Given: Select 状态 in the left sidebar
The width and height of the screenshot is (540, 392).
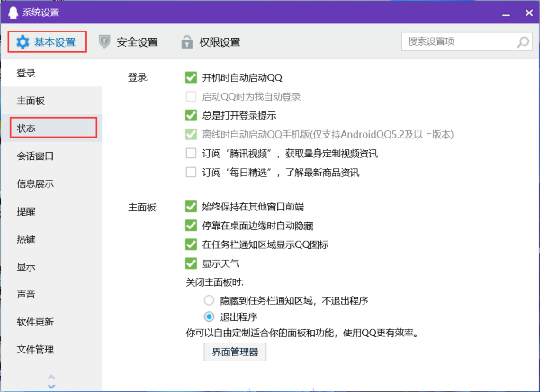Looking at the screenshot, I should (27, 128).
